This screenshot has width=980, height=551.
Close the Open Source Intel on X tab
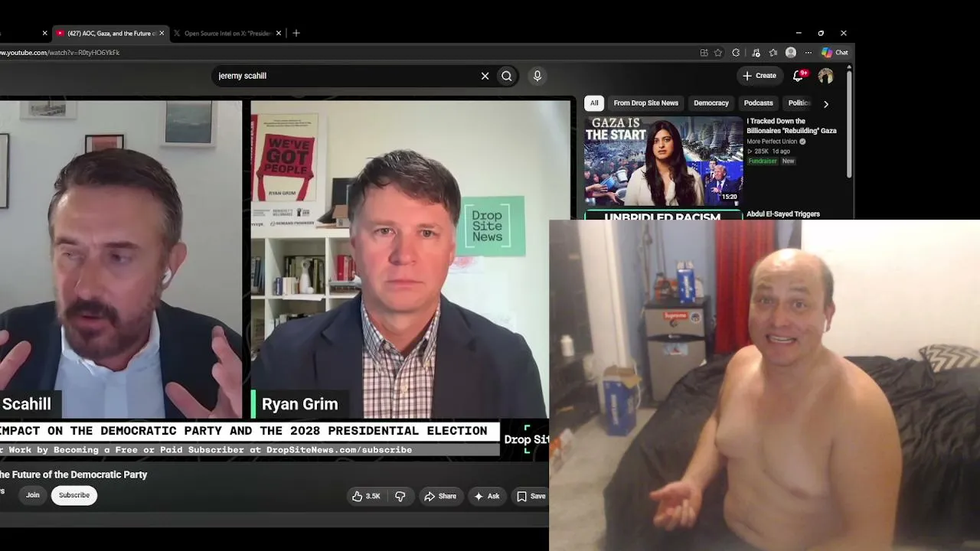coord(279,34)
